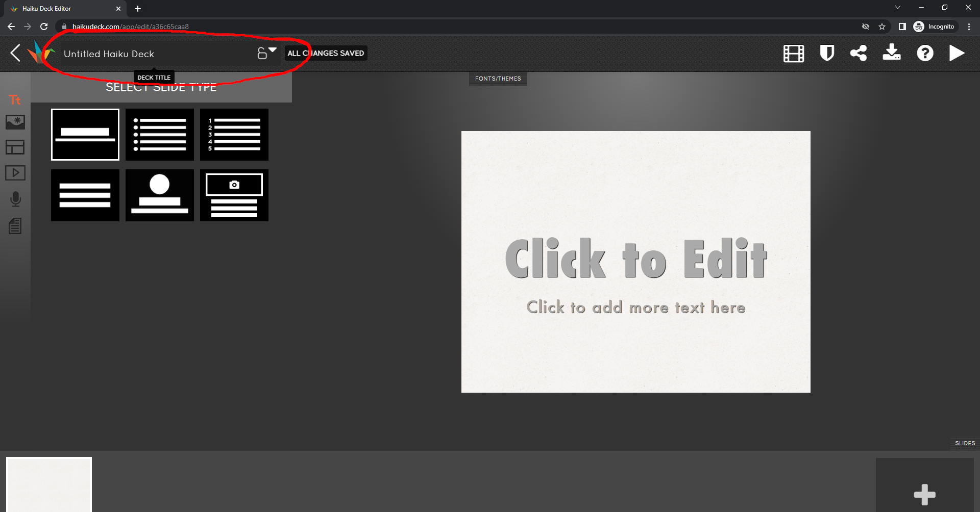
Task: Click the shield icon in top toolbar
Action: (x=827, y=53)
